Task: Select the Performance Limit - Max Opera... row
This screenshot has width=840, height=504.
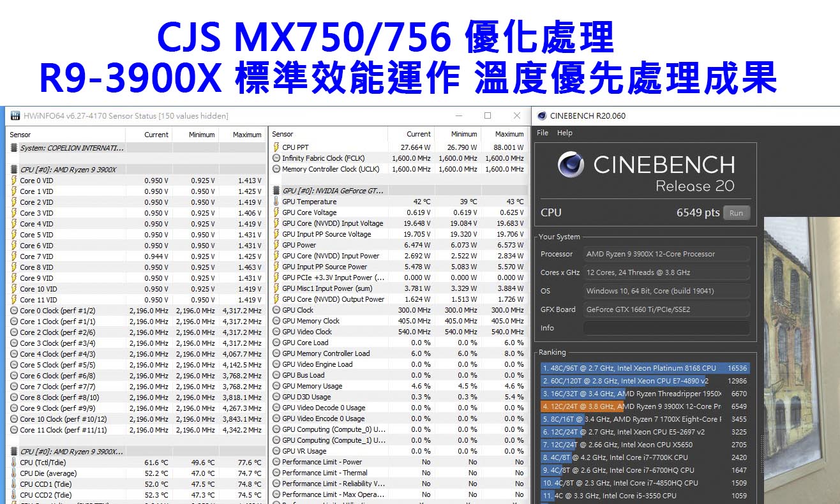Action: [x=399, y=494]
